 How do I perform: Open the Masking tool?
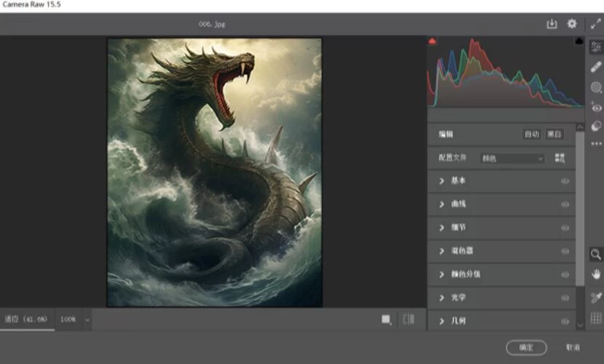click(596, 87)
